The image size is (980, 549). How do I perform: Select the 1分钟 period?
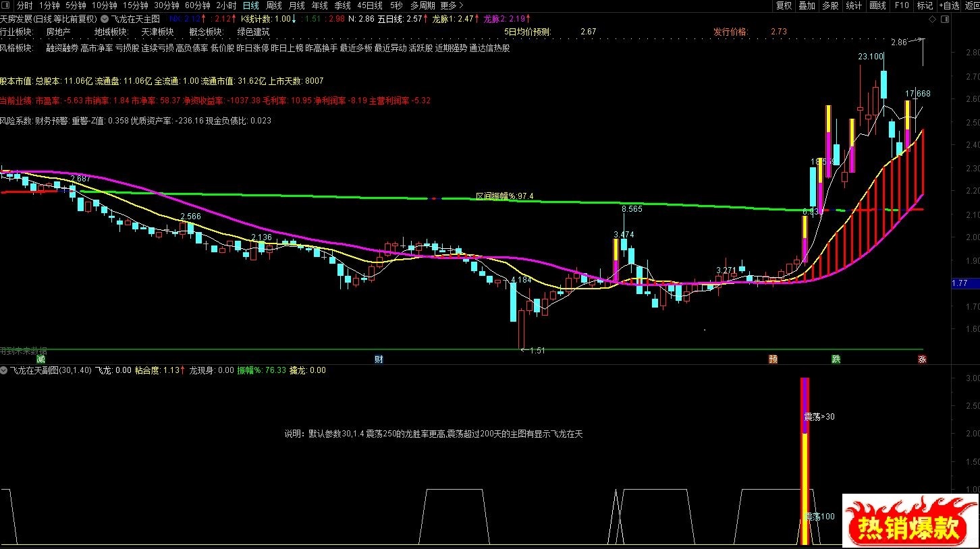(x=50, y=5)
